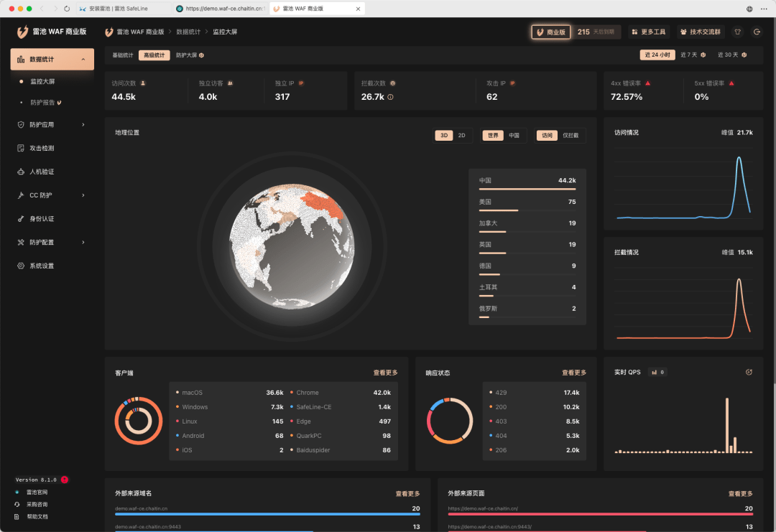Screen dimensions: 776x532
Task: Open the 更多工具 button
Action: [648, 32]
